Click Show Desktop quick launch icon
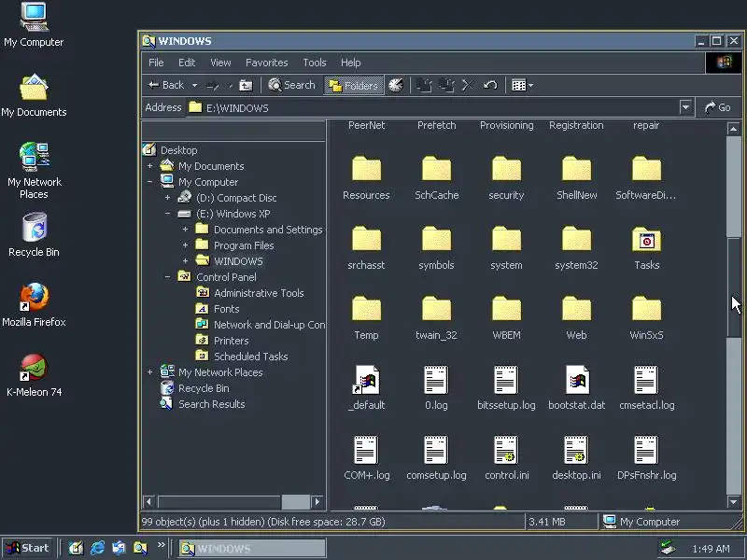747x560 pixels. [76, 548]
